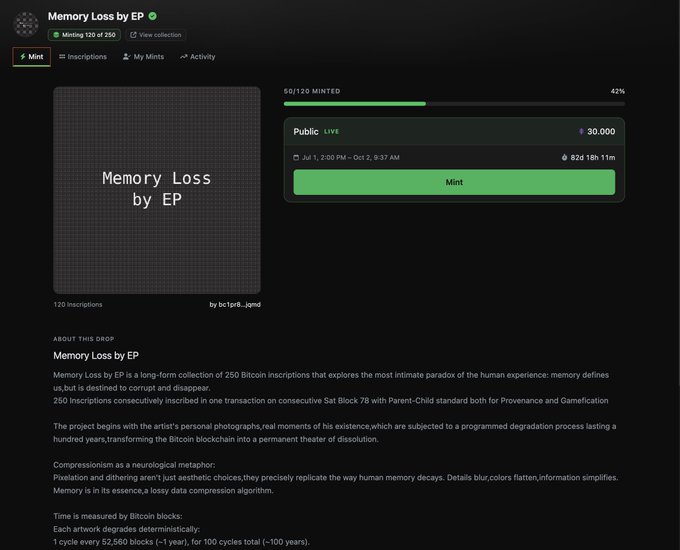Click the 30.000 price value
The height and width of the screenshot is (550, 680).
(601, 131)
